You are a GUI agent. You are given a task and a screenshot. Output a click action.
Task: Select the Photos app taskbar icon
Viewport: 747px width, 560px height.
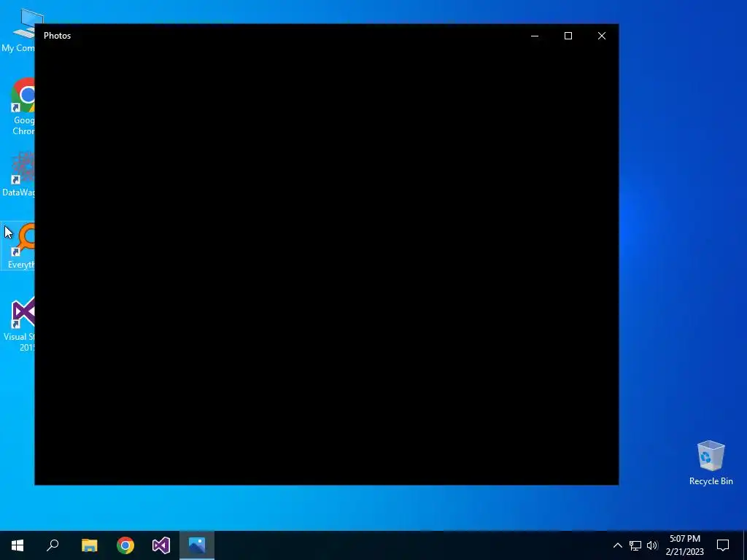pyautogui.click(x=197, y=545)
